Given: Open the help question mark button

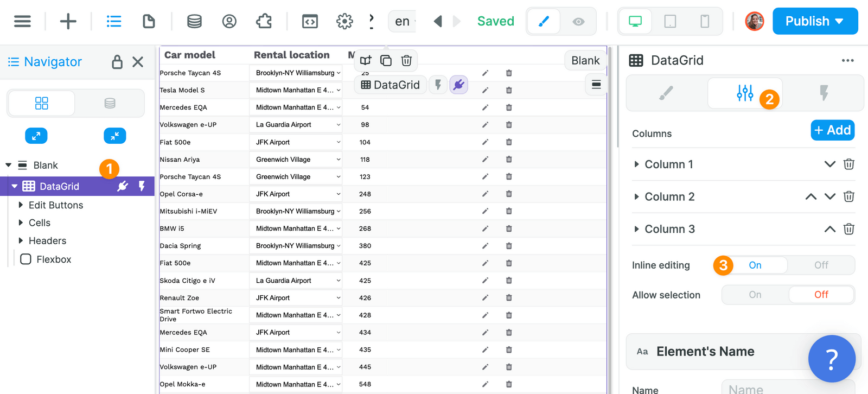Looking at the screenshot, I should tap(832, 359).
